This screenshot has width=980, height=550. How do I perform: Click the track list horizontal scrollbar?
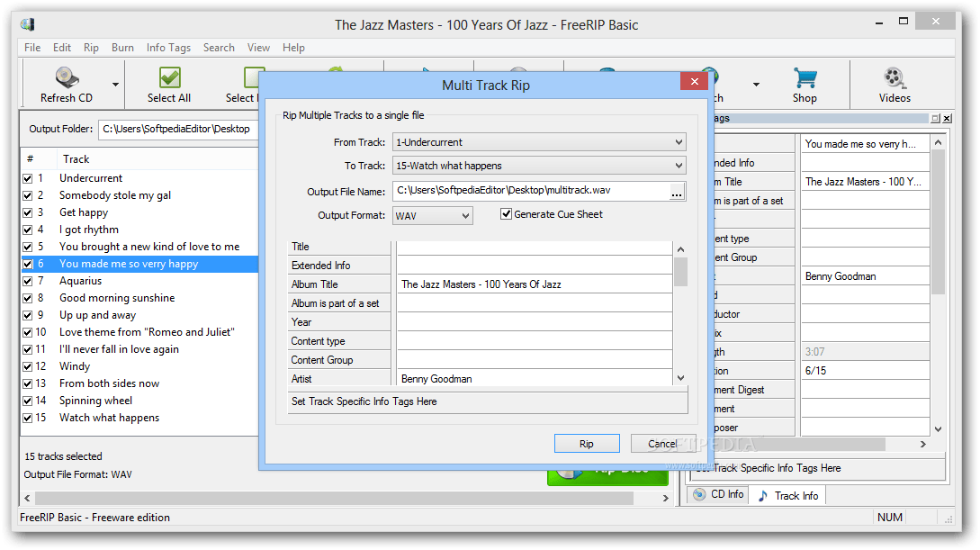tap(335, 498)
